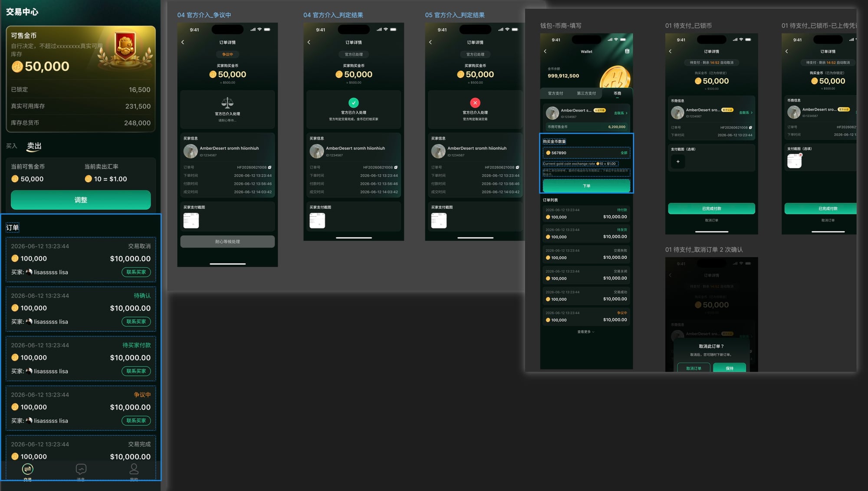Viewport: 868px width, 491px height.
Task: Click the 取消订单 link under 已完成付款 in 待支付_已锁币
Action: [711, 221]
